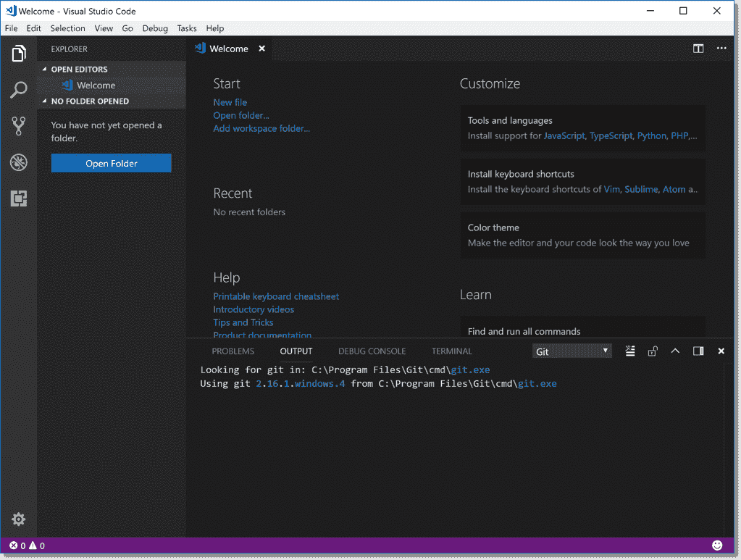Click the Vim keyboard shortcuts link
Screen dimensions: 741x560
611,189
